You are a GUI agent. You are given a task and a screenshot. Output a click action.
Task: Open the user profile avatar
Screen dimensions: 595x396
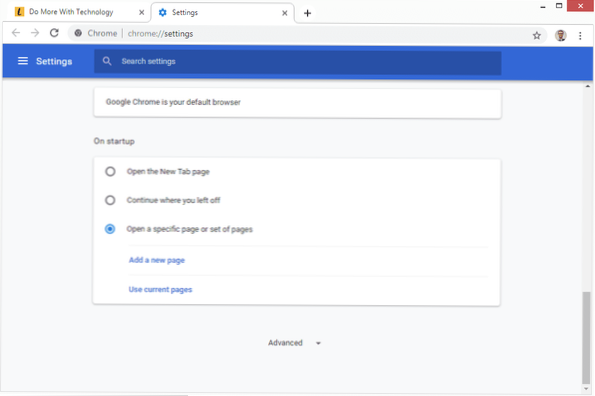click(x=560, y=35)
